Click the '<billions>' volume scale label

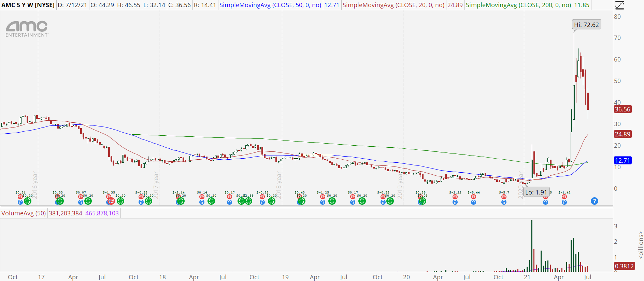coord(641,245)
